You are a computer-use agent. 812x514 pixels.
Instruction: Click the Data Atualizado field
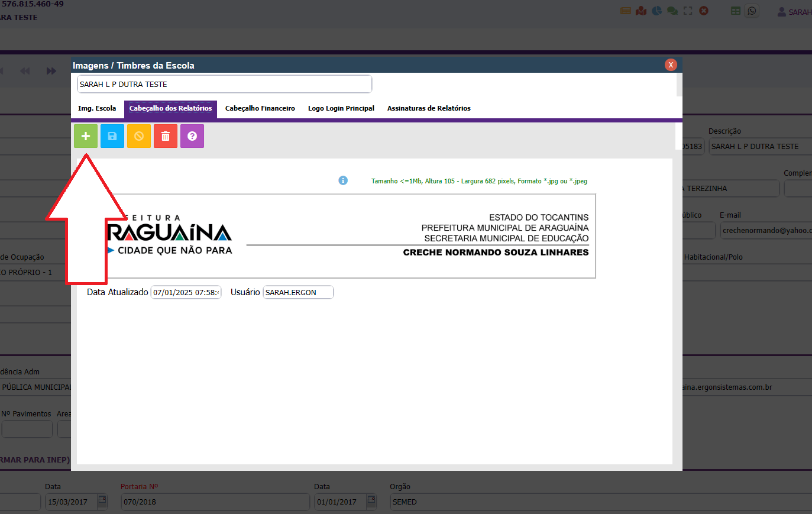186,292
